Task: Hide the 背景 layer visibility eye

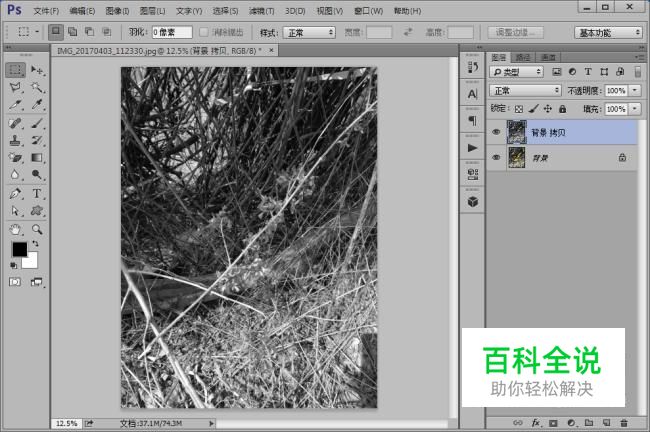Action: [x=496, y=158]
